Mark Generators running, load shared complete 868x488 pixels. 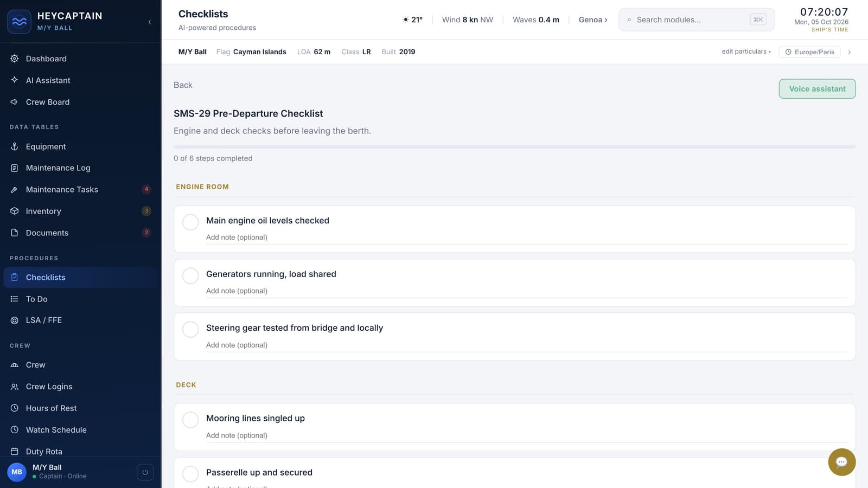point(190,275)
